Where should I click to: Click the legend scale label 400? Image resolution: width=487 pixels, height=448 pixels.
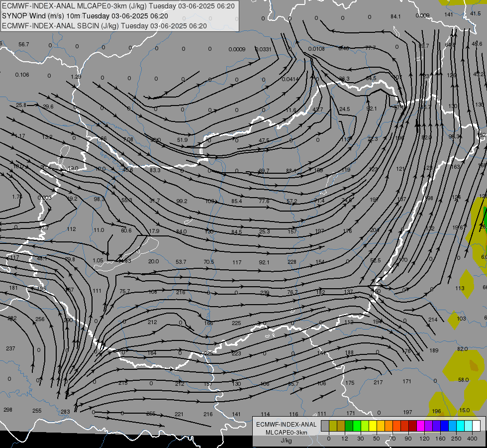(472, 439)
